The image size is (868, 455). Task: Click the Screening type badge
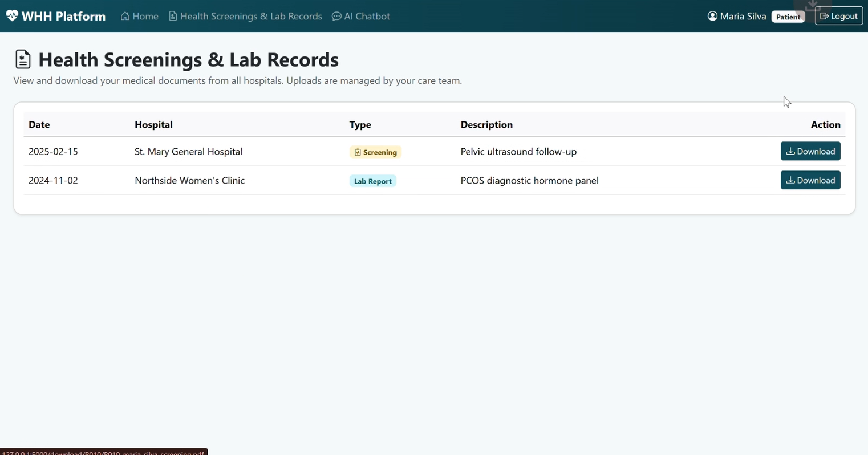click(375, 152)
